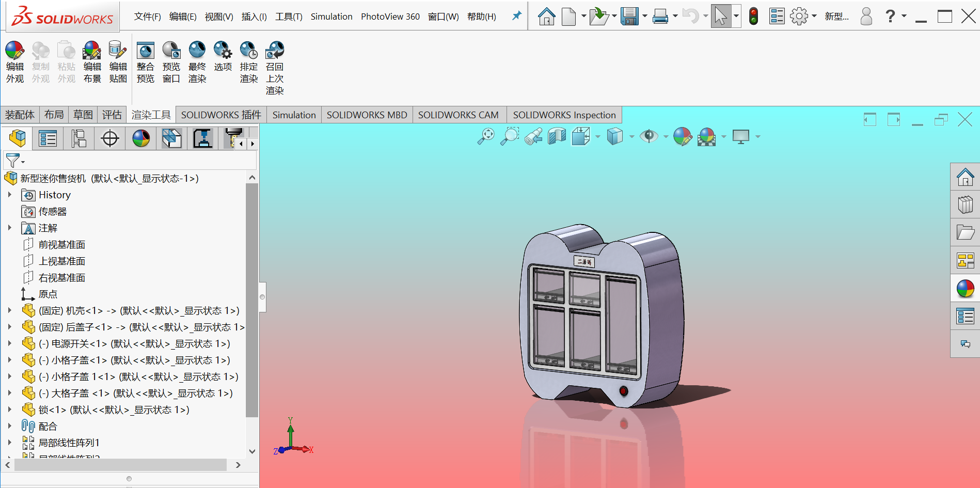The height and width of the screenshot is (488, 980).
Task: Open the Simulation menu
Action: pyautogui.click(x=331, y=17)
